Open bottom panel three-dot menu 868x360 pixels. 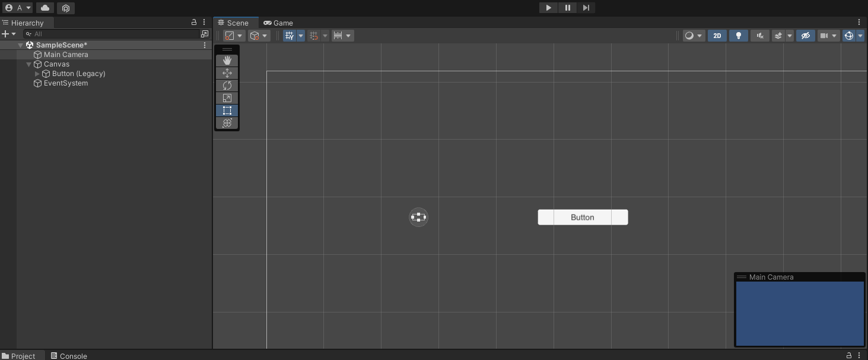click(x=859, y=355)
